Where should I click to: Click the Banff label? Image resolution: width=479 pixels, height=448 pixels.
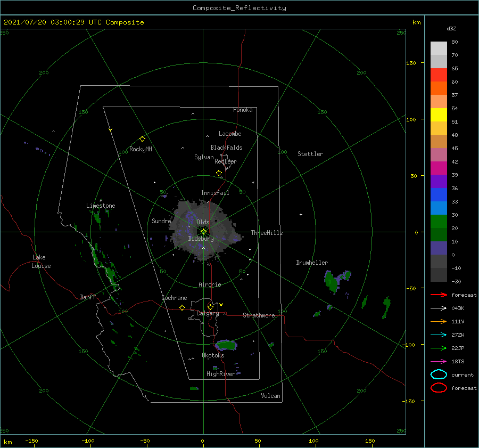coord(88,297)
